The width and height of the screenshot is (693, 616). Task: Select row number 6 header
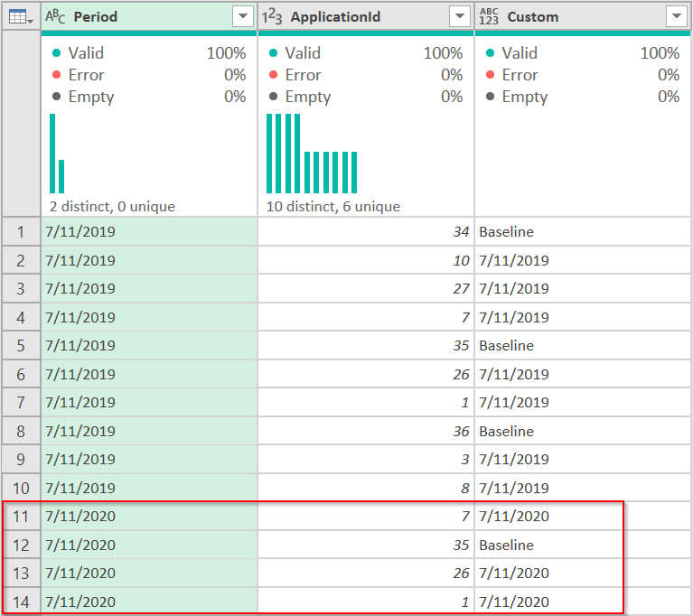click(x=21, y=374)
